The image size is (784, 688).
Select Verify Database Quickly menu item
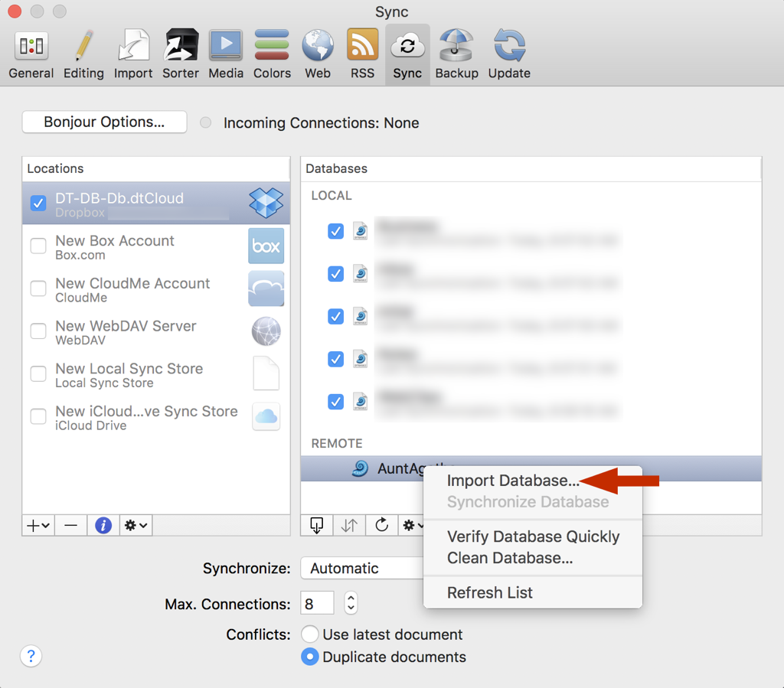pos(533,536)
